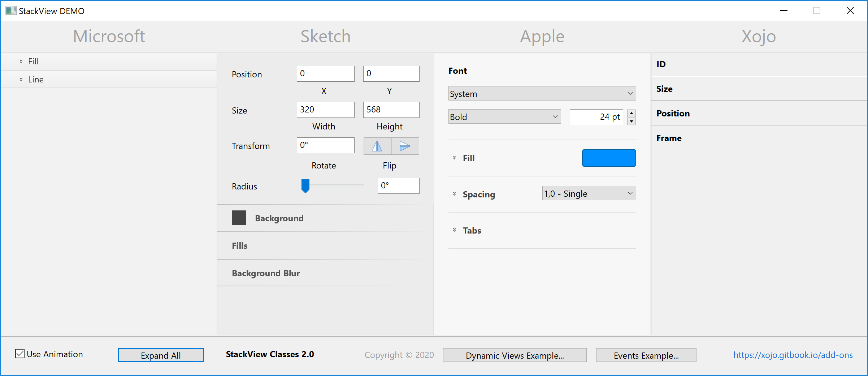Open the 1,0 - Single spacing dropdown
868x376 pixels.
(589, 193)
